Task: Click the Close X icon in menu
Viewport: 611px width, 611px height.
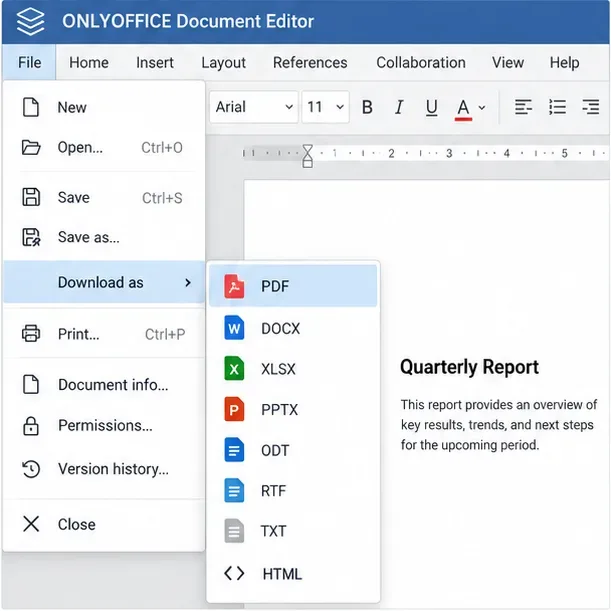Action: pos(31,524)
